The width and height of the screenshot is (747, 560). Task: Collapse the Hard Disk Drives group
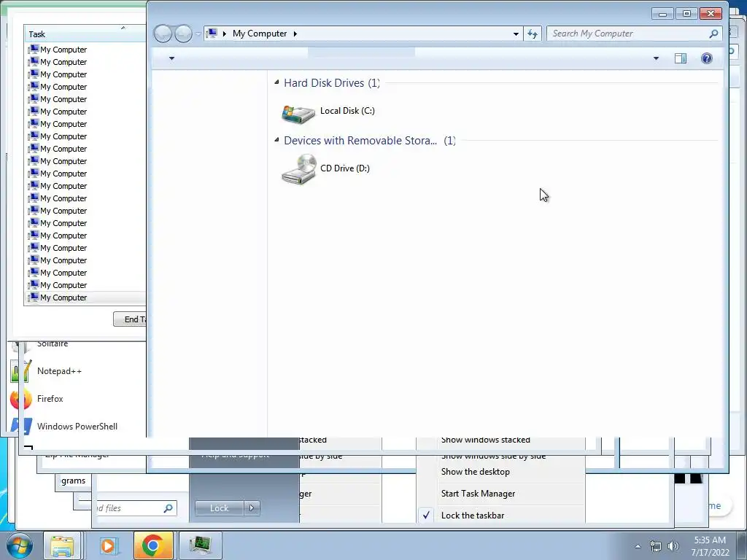click(276, 83)
